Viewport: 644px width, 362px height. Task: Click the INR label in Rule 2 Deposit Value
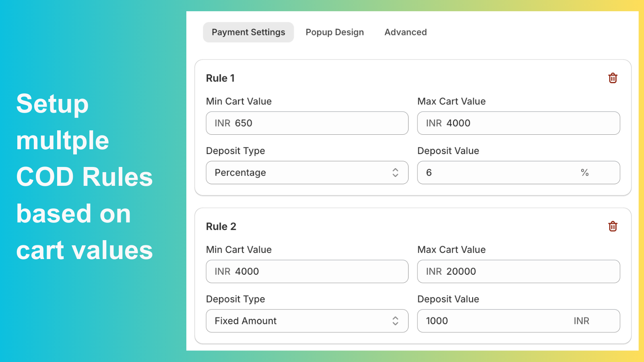click(581, 321)
